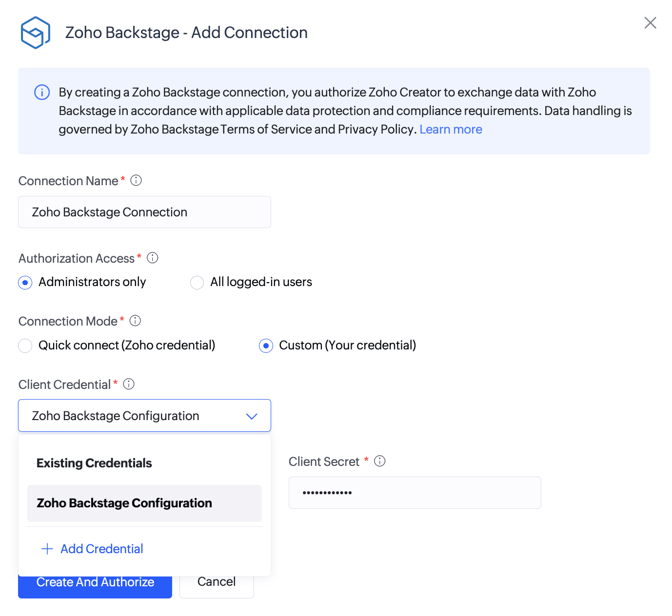Click the info icon in the notice banner
Image resolution: width=672 pixels, height=616 pixels.
click(42, 92)
